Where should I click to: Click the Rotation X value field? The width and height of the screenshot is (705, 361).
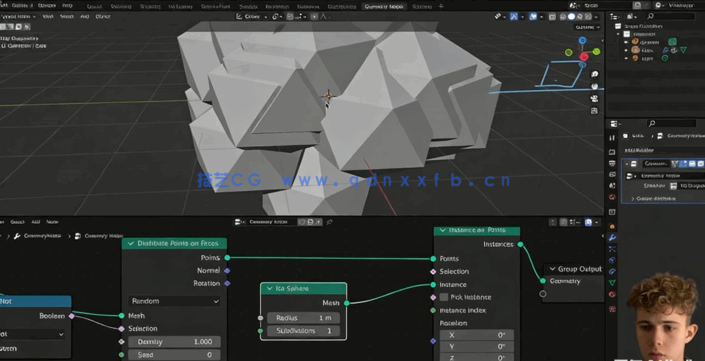coord(476,335)
